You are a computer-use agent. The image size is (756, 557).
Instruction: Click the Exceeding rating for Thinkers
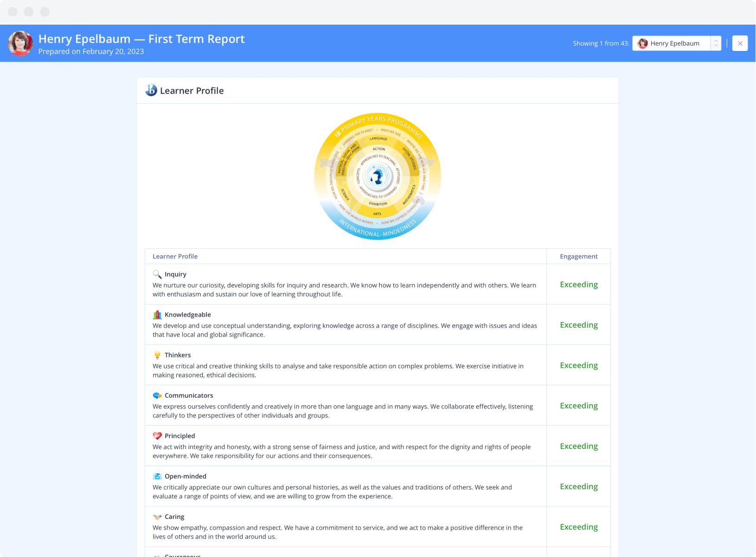coord(578,365)
